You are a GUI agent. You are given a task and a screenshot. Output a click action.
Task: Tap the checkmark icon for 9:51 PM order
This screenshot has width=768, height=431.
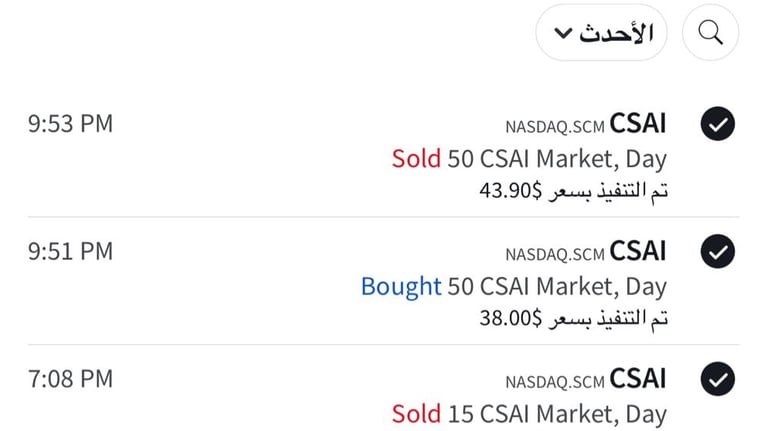pos(718,251)
